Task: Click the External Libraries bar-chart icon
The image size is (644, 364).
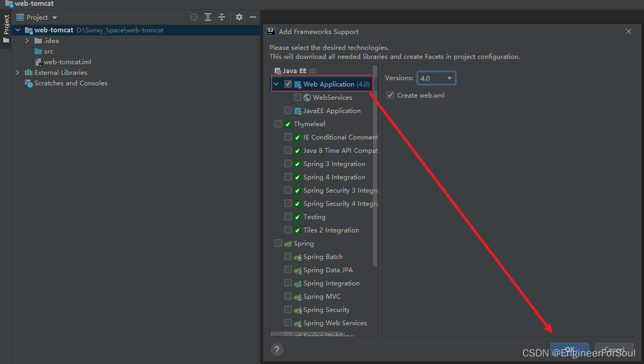Action: (29, 73)
